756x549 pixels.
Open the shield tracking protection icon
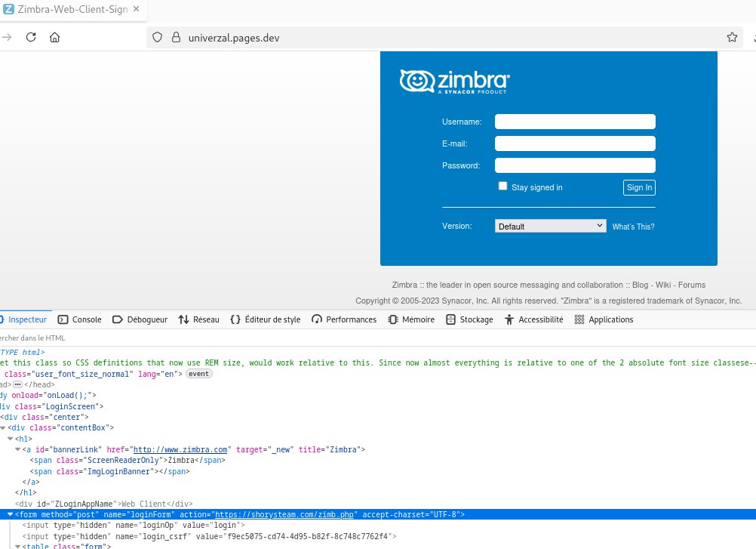tap(157, 37)
